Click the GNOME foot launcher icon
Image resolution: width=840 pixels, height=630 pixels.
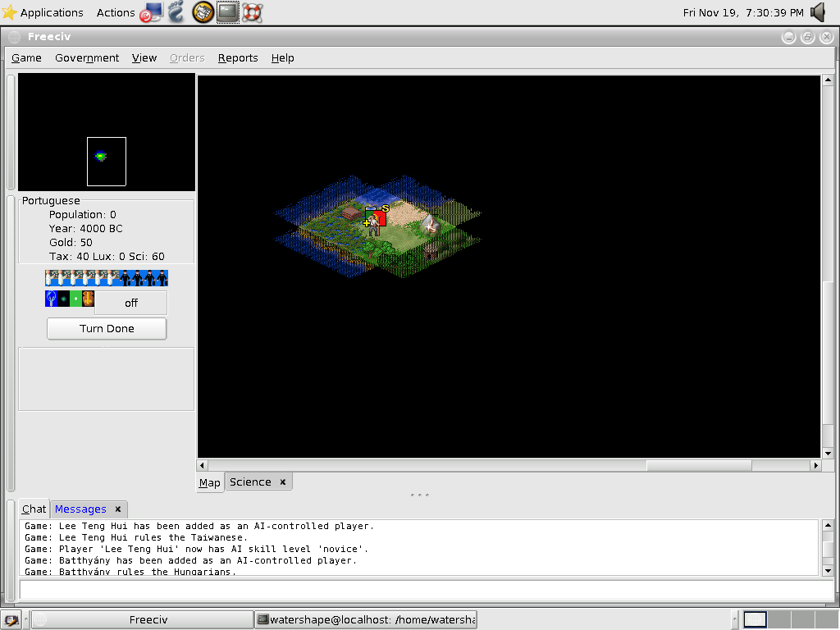coord(176,11)
